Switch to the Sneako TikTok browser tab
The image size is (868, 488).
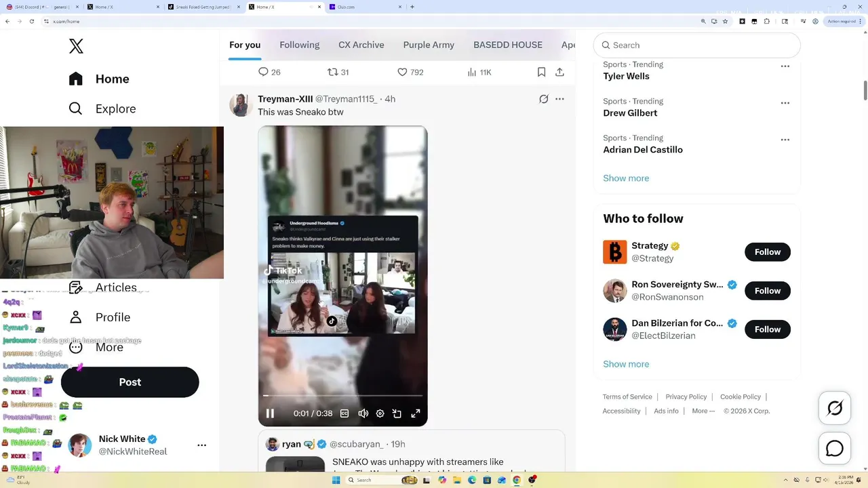[x=203, y=7]
